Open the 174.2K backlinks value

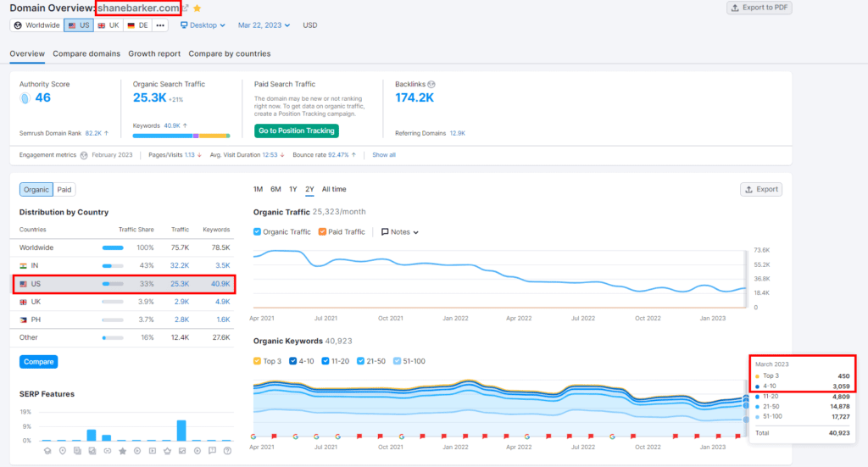click(x=415, y=98)
